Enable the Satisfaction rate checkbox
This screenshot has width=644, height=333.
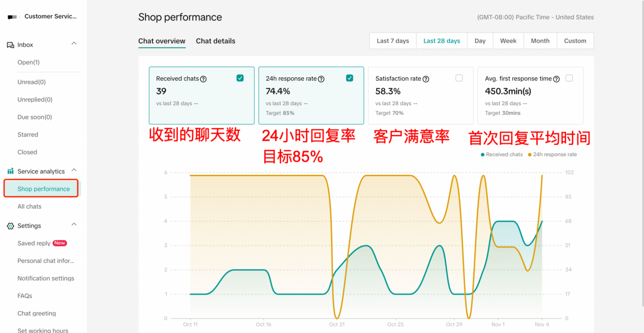459,78
